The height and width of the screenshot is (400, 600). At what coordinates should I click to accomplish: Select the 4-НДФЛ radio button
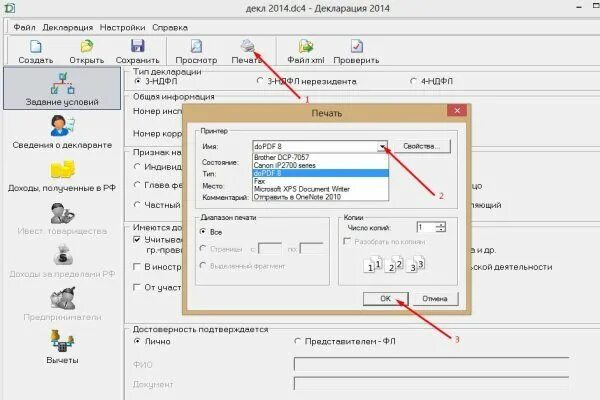point(413,81)
